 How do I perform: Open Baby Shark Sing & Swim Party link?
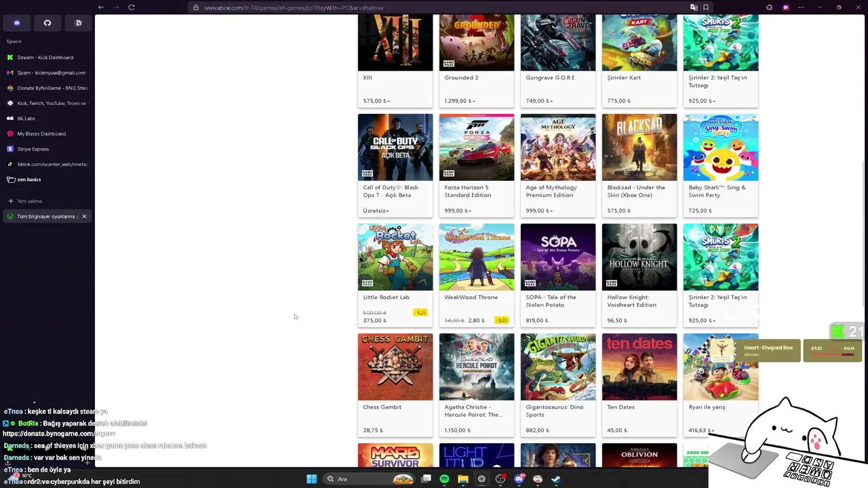(x=717, y=191)
